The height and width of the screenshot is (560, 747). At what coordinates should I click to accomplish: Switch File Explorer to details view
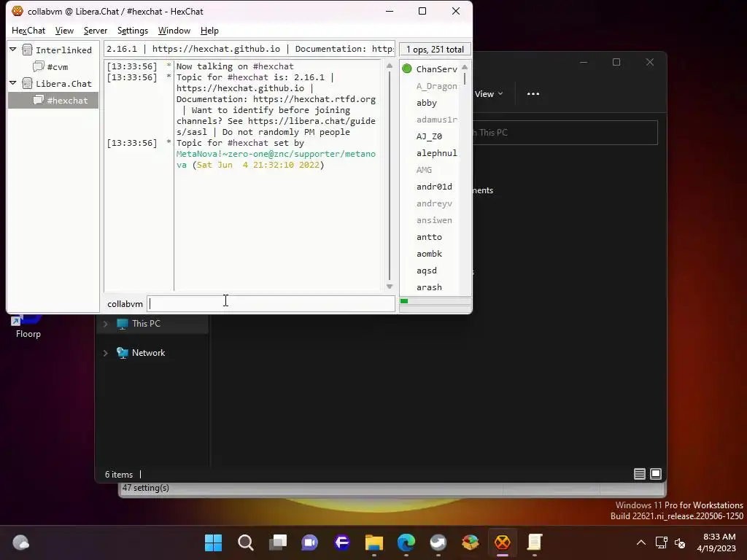tap(639, 474)
